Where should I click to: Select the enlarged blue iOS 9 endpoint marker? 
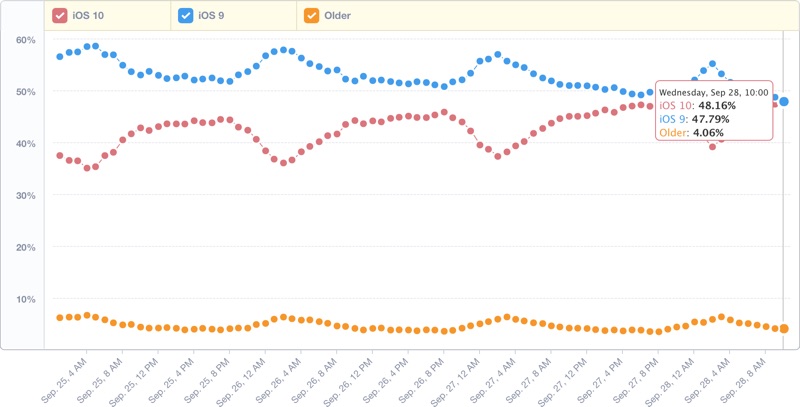785,102
